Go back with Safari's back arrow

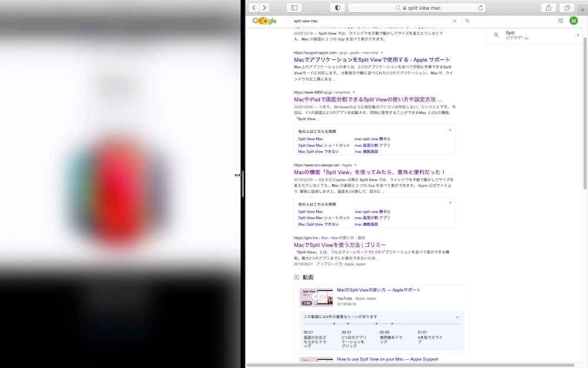tap(254, 8)
